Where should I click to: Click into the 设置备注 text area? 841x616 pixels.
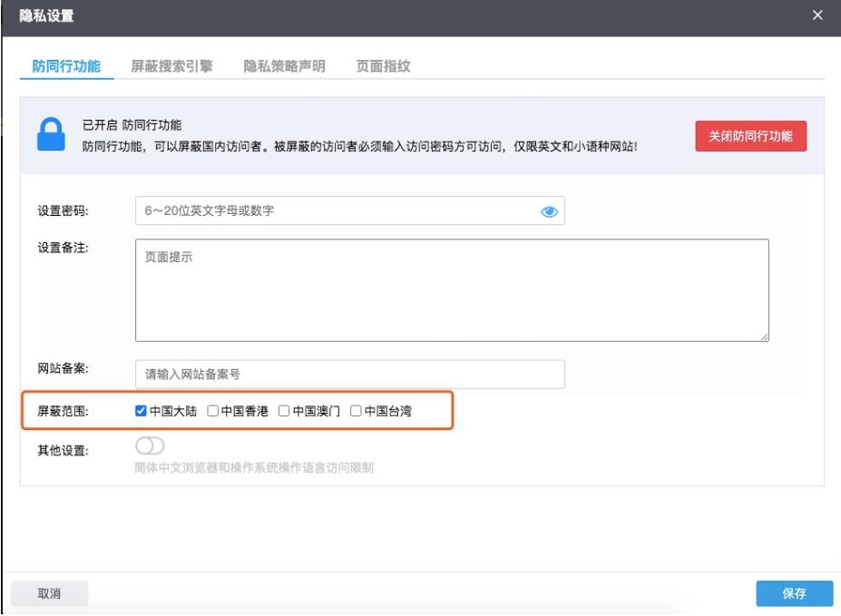451,290
